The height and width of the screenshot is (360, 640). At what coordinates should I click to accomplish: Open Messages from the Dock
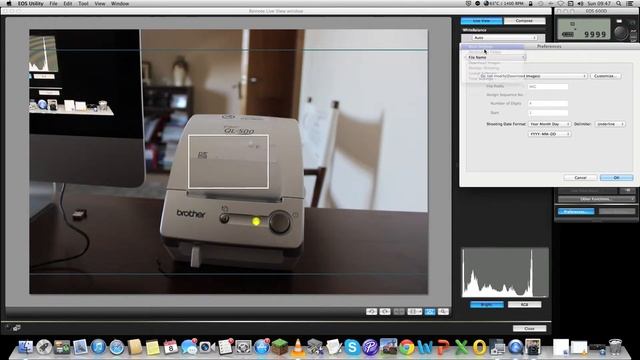(x=189, y=347)
